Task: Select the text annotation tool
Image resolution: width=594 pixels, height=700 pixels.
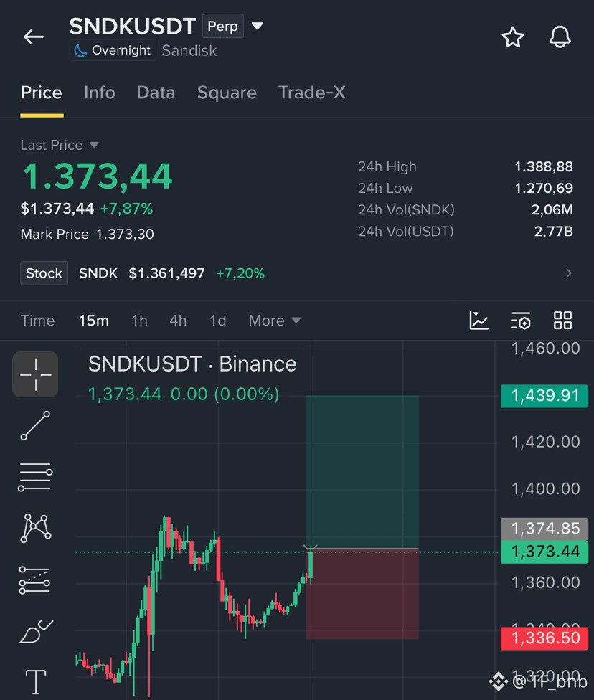Action: [36, 682]
